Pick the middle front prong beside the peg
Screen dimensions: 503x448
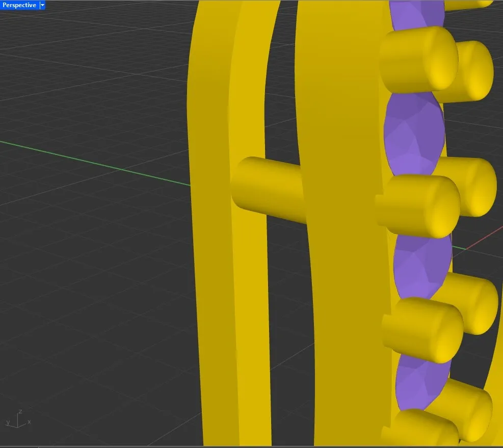(420, 206)
